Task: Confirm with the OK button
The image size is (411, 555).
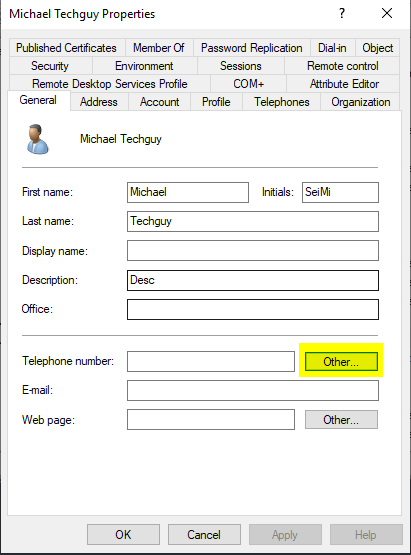Action: [x=123, y=534]
